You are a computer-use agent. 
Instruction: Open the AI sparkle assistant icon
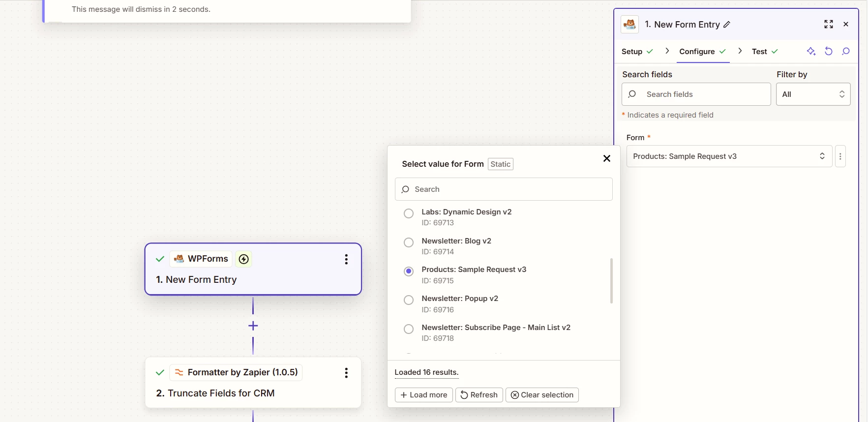point(811,51)
